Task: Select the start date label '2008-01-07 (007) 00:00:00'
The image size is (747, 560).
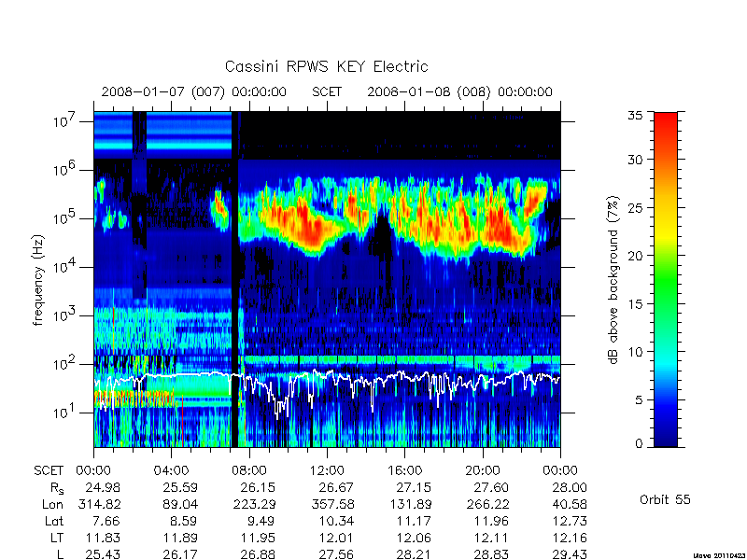Action: click(x=194, y=91)
